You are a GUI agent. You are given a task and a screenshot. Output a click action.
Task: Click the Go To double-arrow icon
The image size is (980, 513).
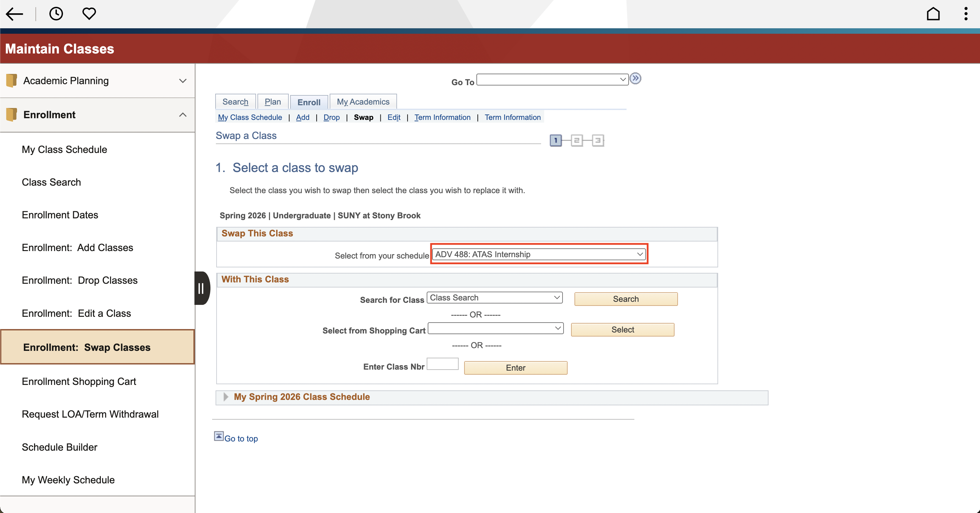coord(635,78)
